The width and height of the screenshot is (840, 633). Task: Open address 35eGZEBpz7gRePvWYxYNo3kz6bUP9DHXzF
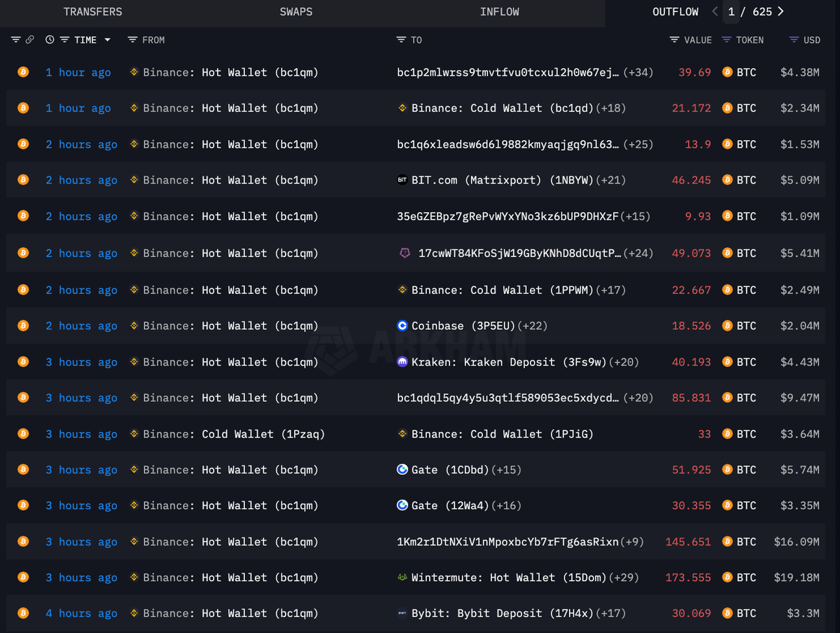point(508,216)
